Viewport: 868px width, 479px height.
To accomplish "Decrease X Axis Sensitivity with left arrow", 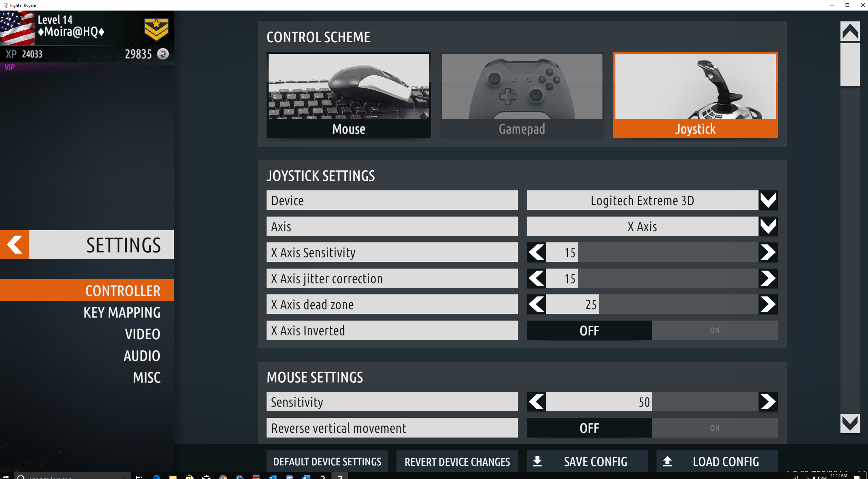I will pyautogui.click(x=536, y=252).
